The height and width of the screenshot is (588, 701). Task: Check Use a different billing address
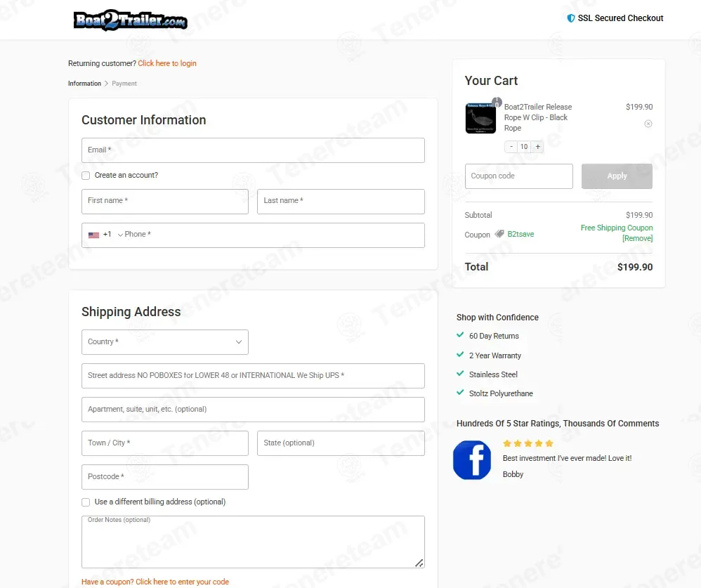pyautogui.click(x=86, y=502)
